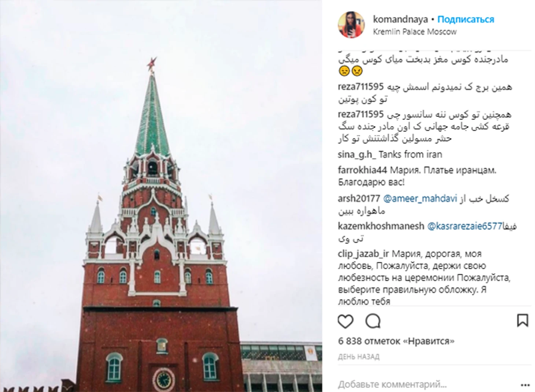Follow the @kasrarezaie6577 mention
Screen dimensions: 535x392
click(464, 226)
